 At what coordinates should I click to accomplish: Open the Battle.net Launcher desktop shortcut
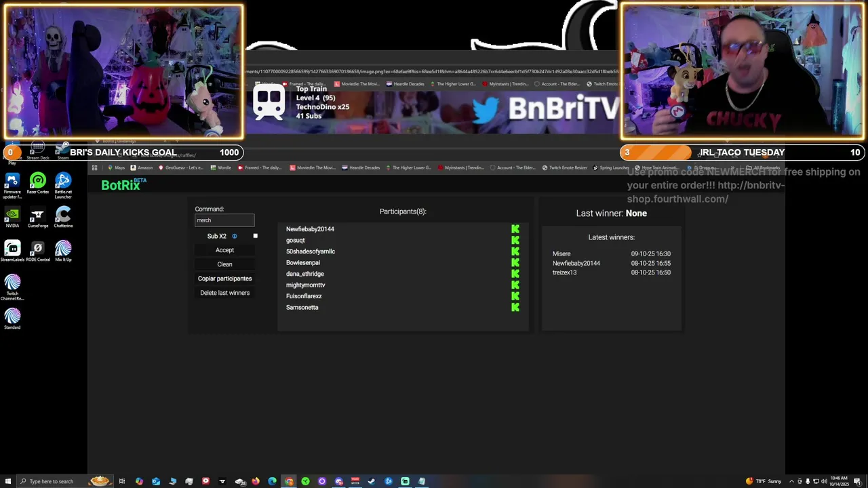(63, 186)
